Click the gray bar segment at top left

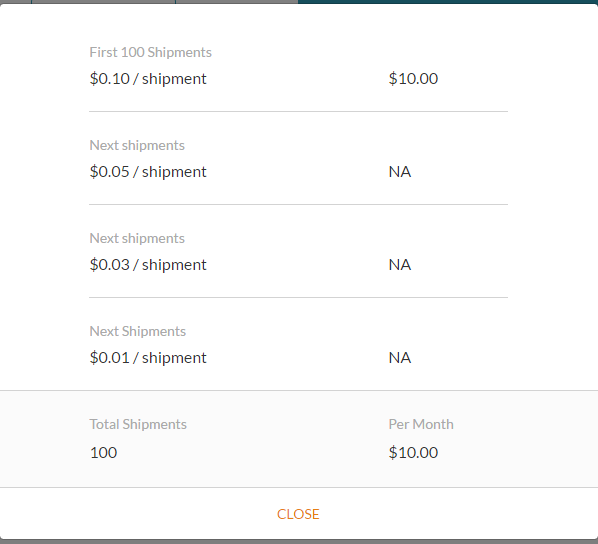[15, 2]
